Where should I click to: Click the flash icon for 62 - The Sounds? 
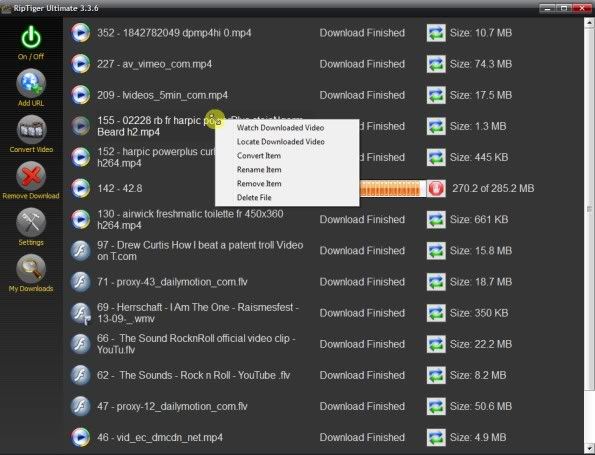click(x=80, y=375)
